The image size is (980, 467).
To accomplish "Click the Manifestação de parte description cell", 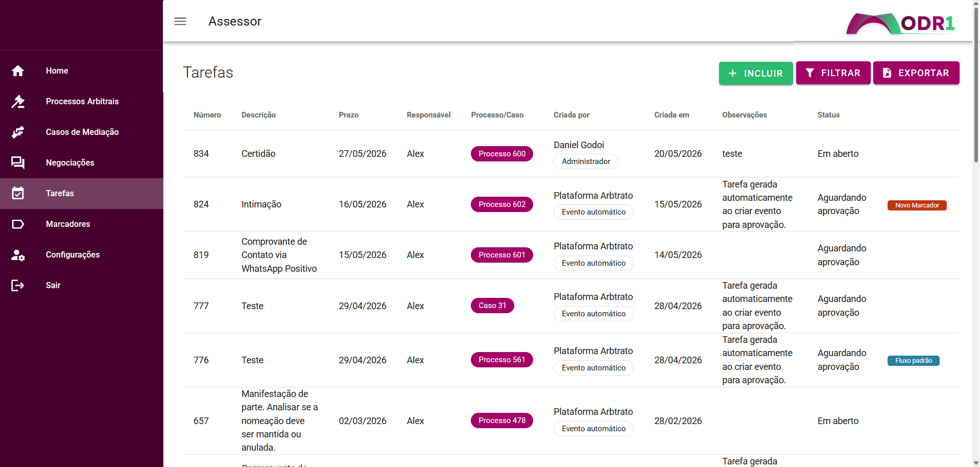I will (280, 421).
